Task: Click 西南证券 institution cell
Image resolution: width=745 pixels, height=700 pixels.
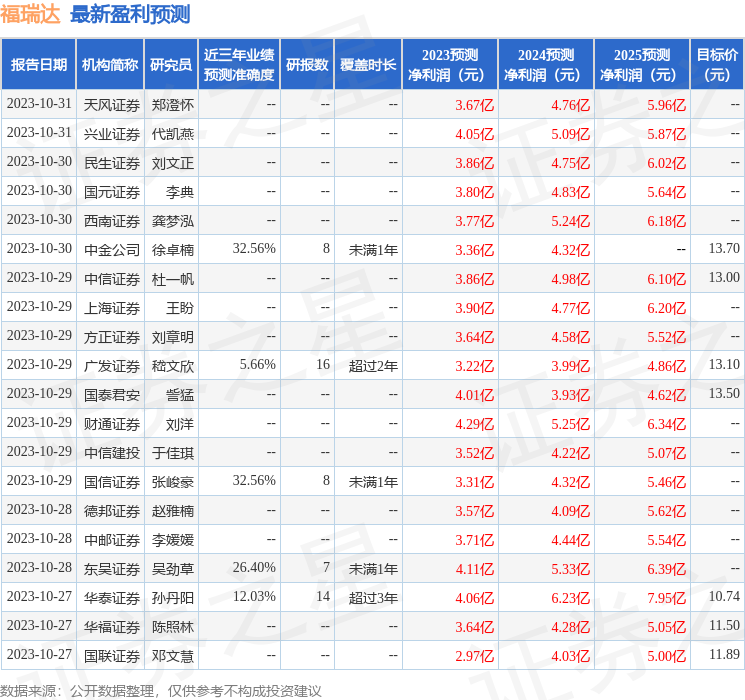Action: point(112,221)
